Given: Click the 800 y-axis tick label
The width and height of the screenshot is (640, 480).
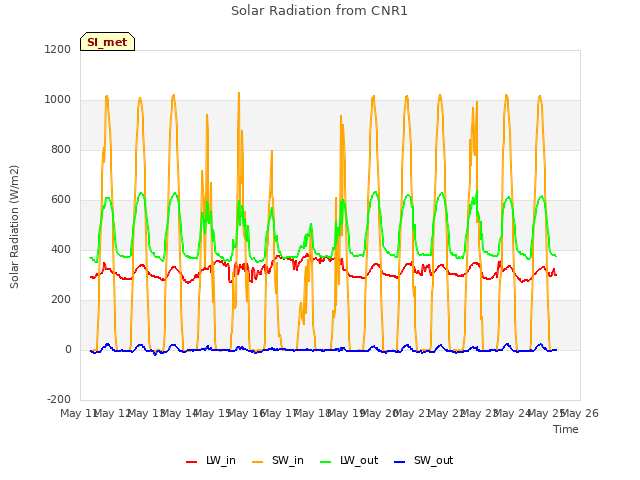Looking at the screenshot, I should click(x=61, y=149).
